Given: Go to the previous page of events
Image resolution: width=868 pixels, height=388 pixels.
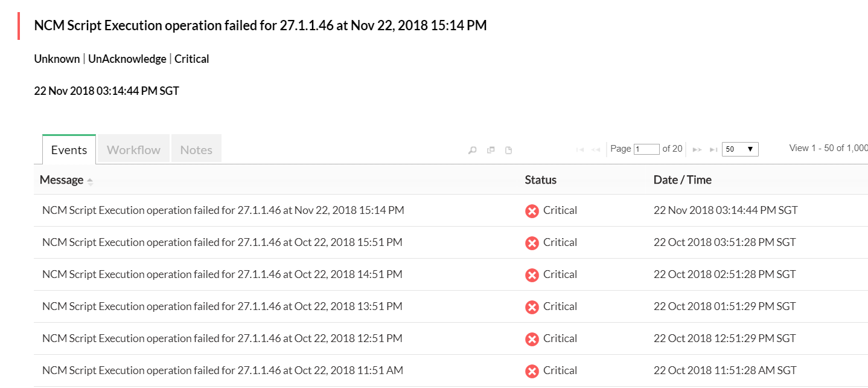Looking at the screenshot, I should (x=596, y=149).
